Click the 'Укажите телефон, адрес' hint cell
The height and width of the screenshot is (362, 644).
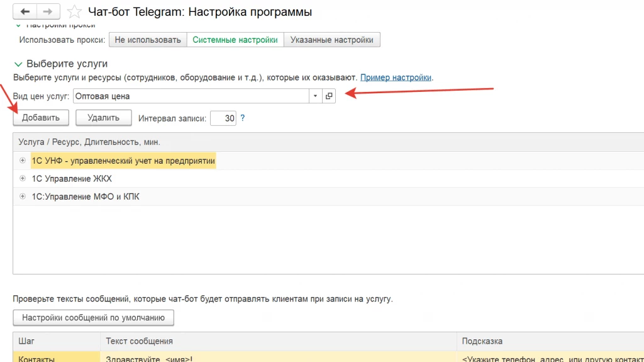click(x=550, y=357)
